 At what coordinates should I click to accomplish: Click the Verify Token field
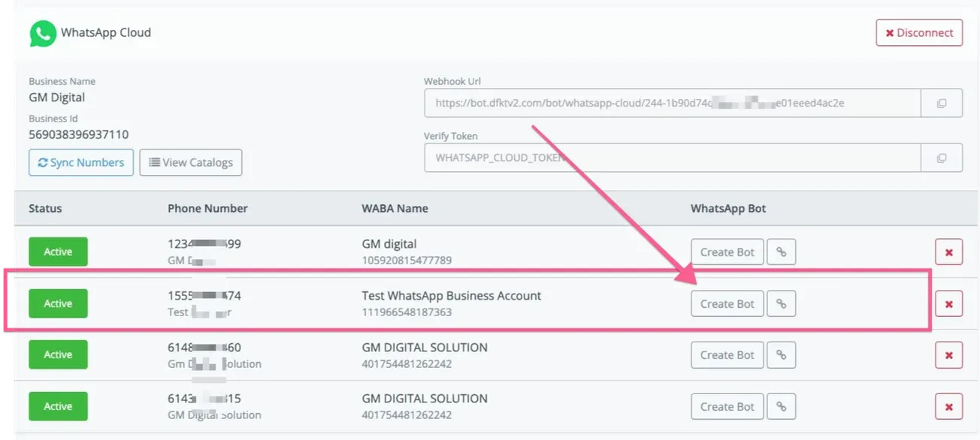[x=673, y=158]
